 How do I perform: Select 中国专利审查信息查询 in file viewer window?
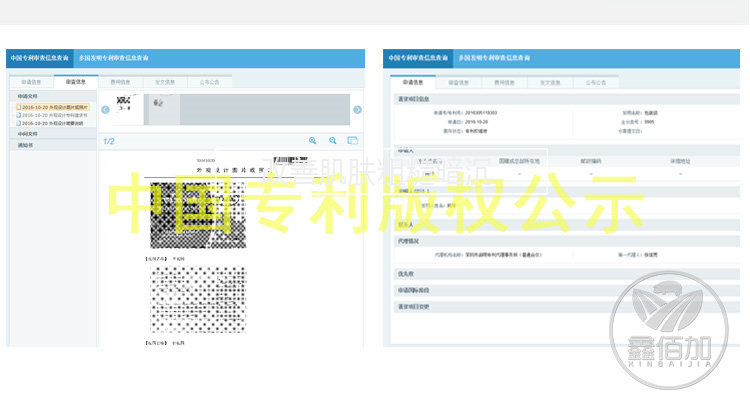click(x=40, y=58)
